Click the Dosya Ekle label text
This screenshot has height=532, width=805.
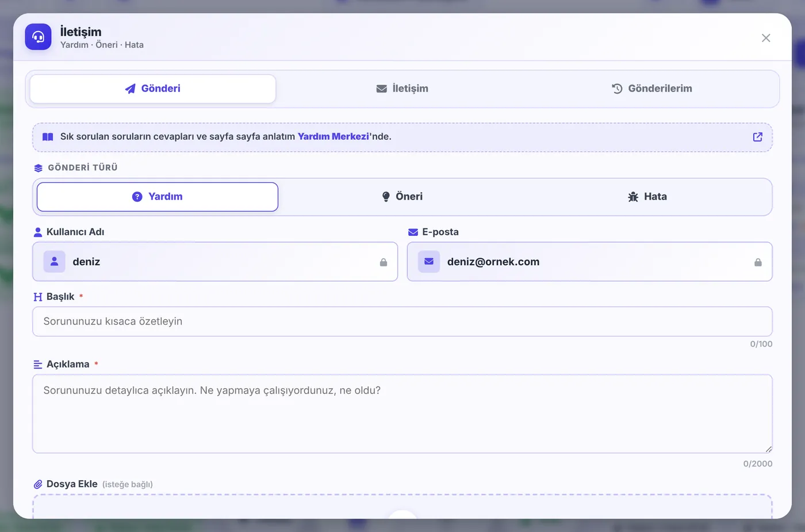[72, 484]
